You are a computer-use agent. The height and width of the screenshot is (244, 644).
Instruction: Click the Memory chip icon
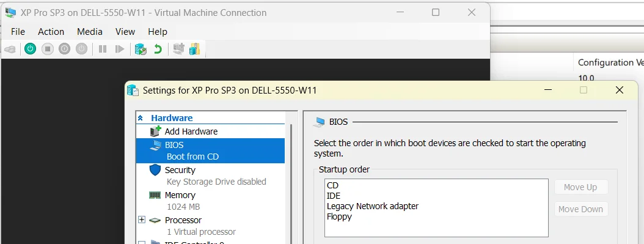click(x=155, y=195)
